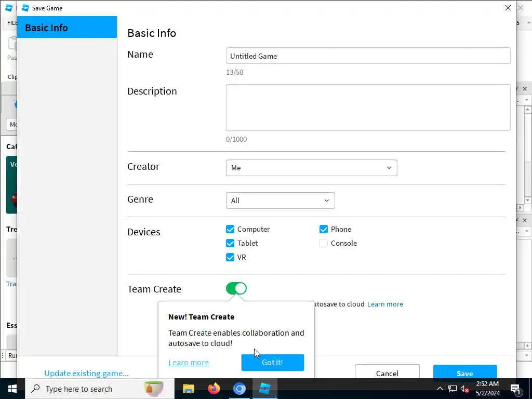
Task: Open the notification center icon
Action: tap(515, 389)
